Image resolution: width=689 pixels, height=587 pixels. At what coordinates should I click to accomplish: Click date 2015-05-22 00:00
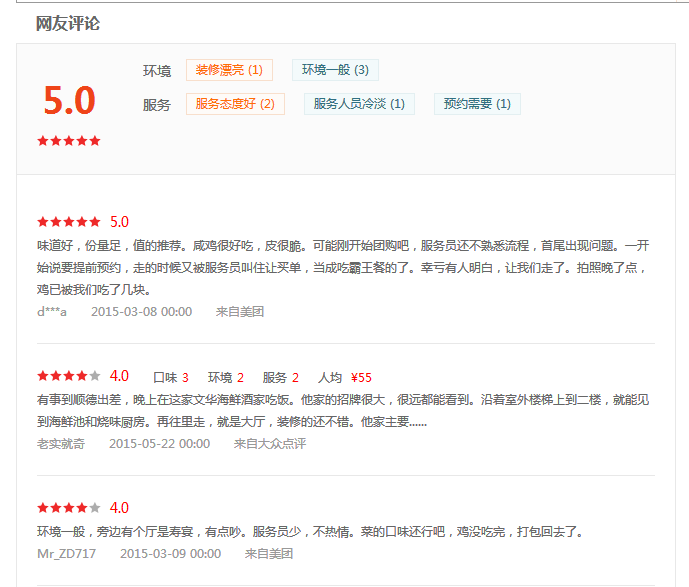pos(160,443)
